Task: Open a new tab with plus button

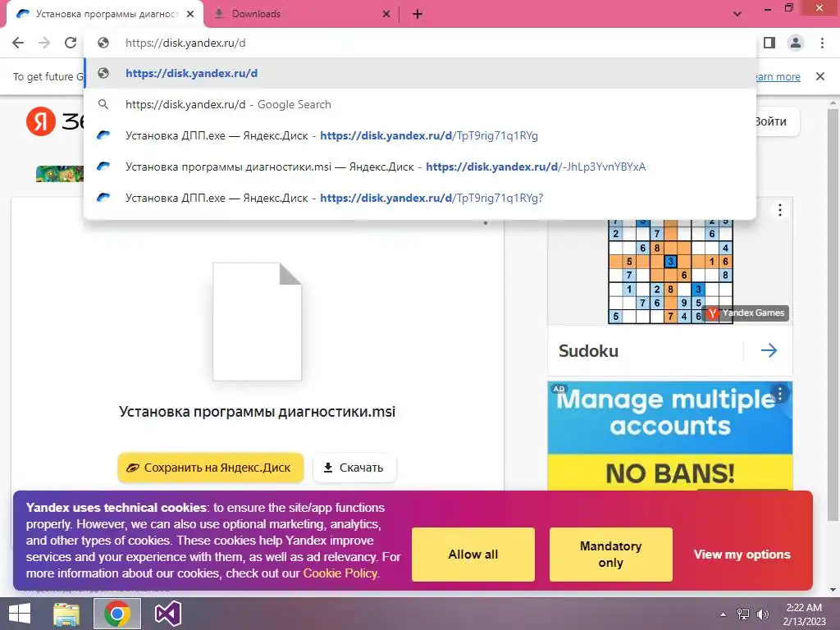Action: pyautogui.click(x=418, y=15)
